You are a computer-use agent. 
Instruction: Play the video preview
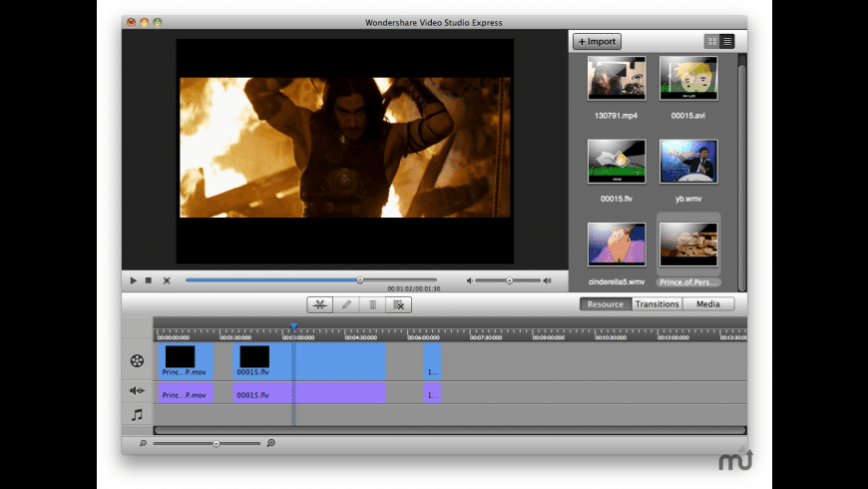pyautogui.click(x=133, y=280)
